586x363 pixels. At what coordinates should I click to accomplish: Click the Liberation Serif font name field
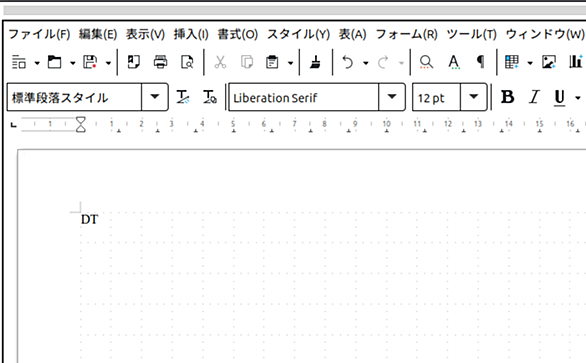[x=304, y=98]
